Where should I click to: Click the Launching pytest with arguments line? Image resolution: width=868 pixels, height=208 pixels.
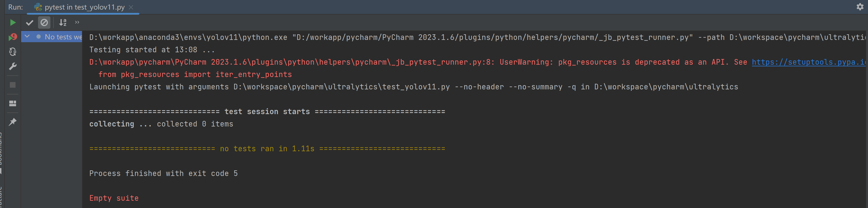coord(413,87)
